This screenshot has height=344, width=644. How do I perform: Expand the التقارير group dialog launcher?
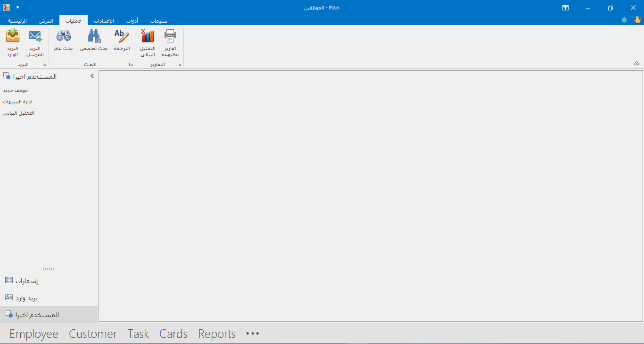point(180,65)
